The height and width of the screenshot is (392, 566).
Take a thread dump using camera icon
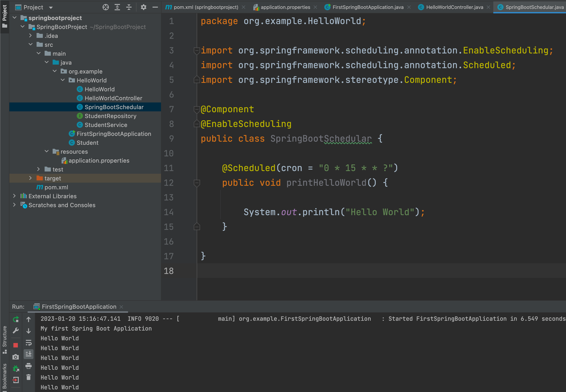(x=15, y=357)
